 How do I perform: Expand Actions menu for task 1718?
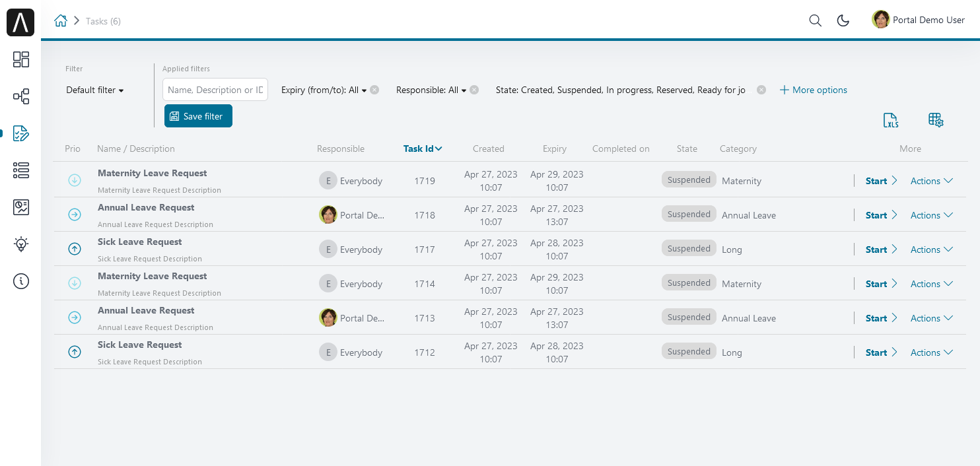[x=932, y=215]
